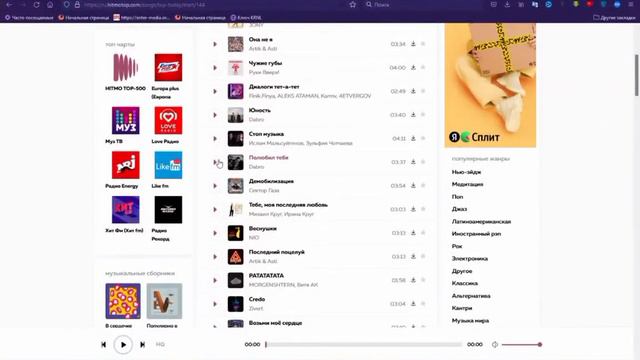Download the track Юность
The width and height of the screenshot is (640, 360).
click(x=413, y=115)
